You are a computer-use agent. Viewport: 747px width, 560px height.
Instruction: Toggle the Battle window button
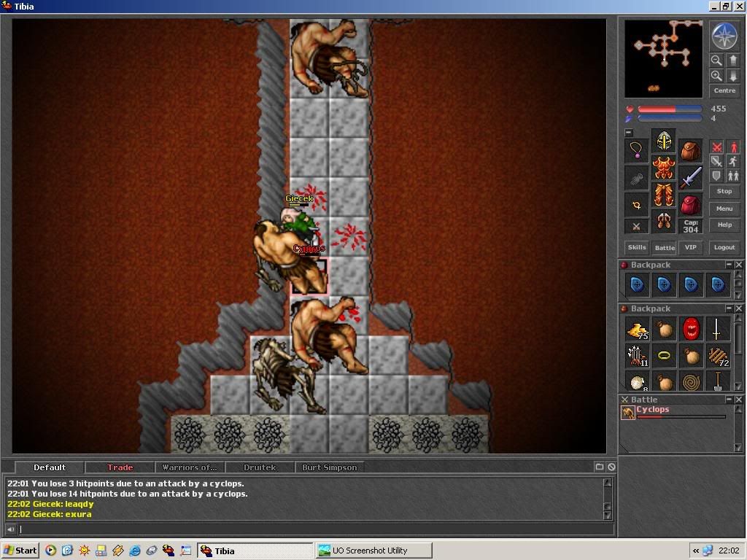point(665,248)
